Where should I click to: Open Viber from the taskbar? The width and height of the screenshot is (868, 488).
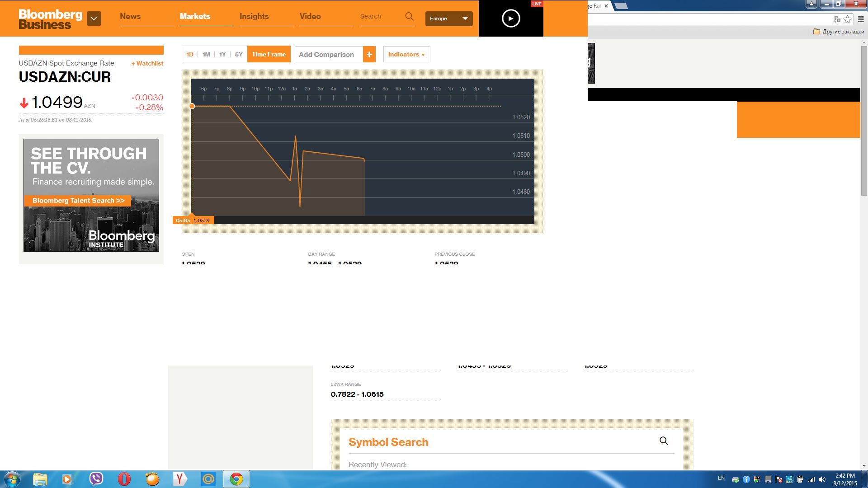[x=96, y=479]
